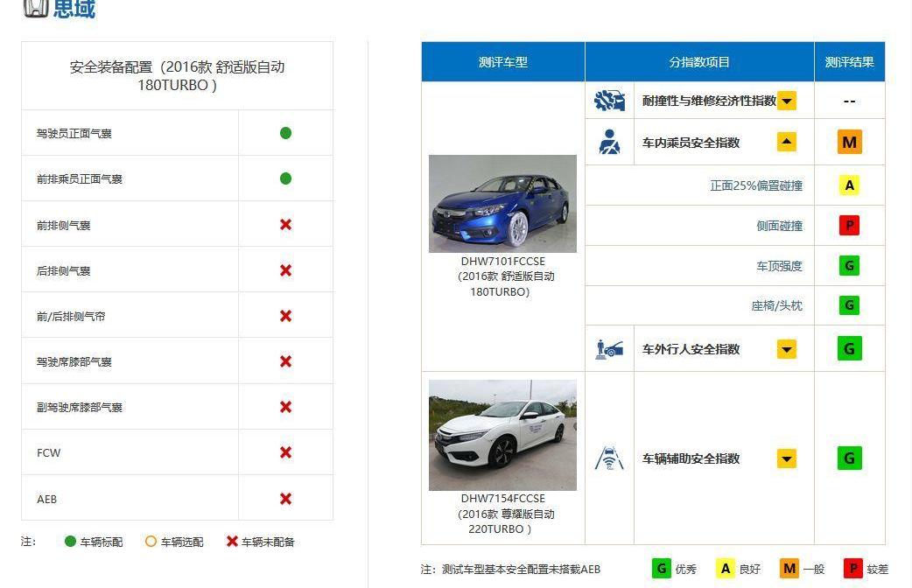Click the Honda logo beside 思域
Screen dimensions: 912x588
click(x=35, y=8)
